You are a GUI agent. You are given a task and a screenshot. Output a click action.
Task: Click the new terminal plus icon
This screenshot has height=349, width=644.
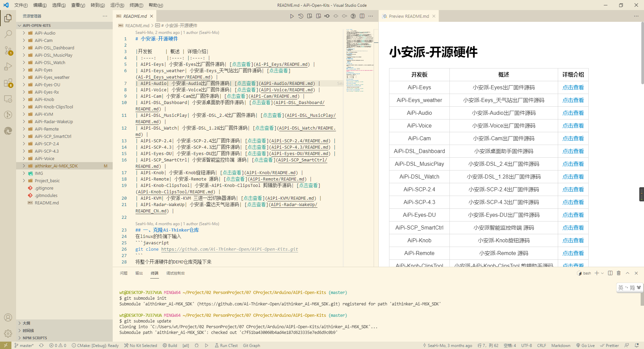[x=597, y=273]
